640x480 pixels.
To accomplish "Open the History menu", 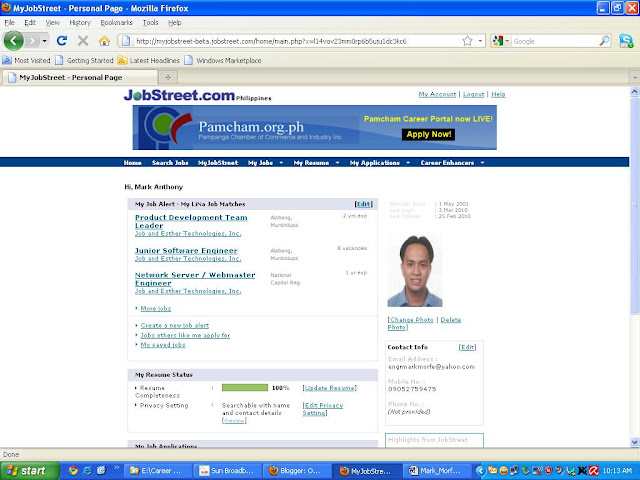I will coord(80,22).
